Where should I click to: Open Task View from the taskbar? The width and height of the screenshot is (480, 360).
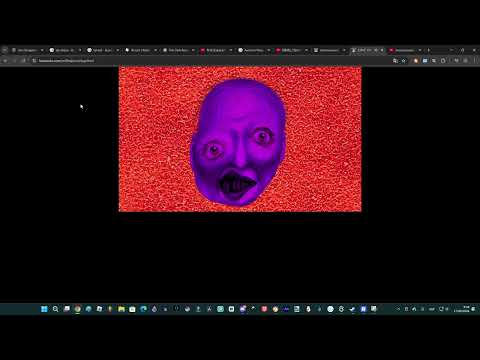coord(67,309)
